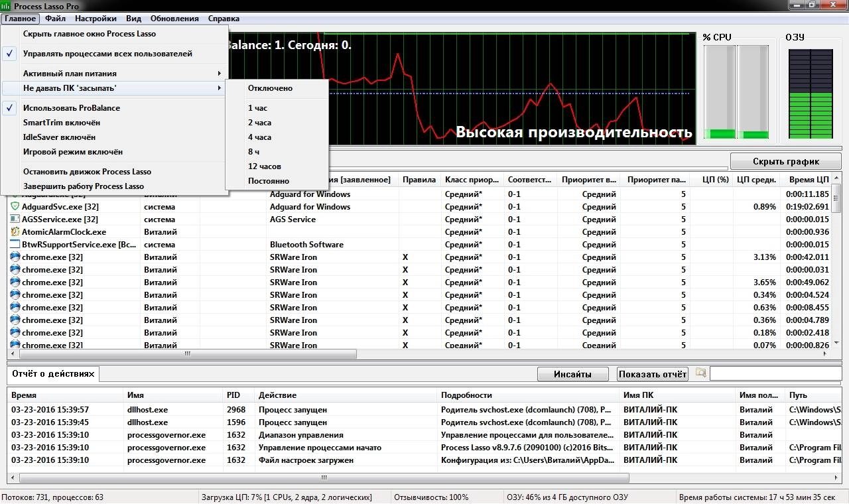
Task: Click the Process Lasso title bar icon
Action: (7, 5)
